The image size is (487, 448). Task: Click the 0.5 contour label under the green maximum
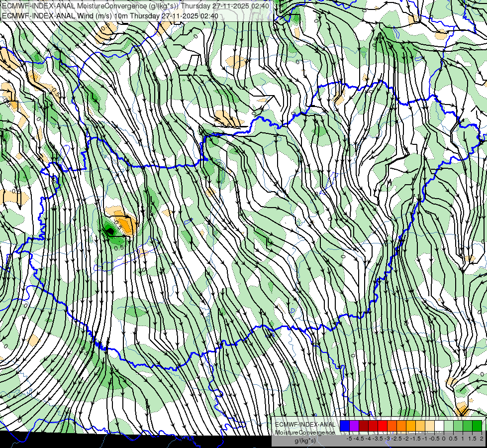coord(119,248)
